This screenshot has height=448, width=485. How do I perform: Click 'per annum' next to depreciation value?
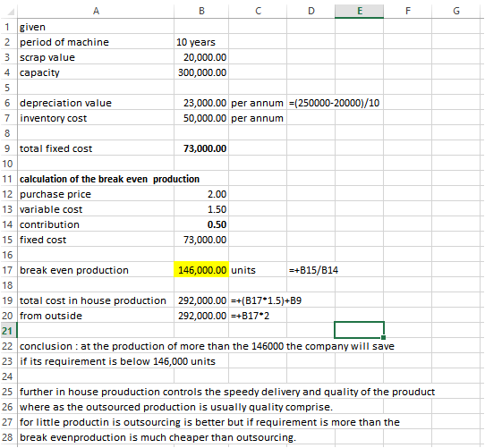(x=258, y=103)
